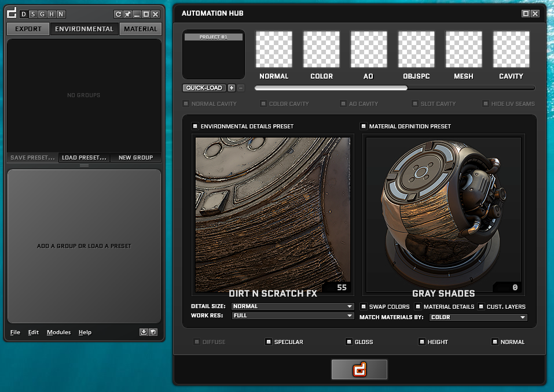Click the 3D cube icon at bottom
554x392 pixels.
tap(153, 332)
